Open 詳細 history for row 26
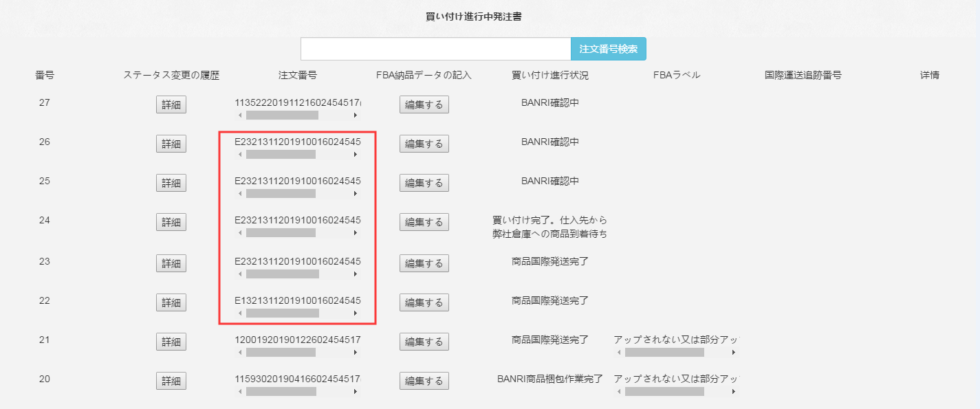Screen dimensions: 980x409 [x=171, y=144]
